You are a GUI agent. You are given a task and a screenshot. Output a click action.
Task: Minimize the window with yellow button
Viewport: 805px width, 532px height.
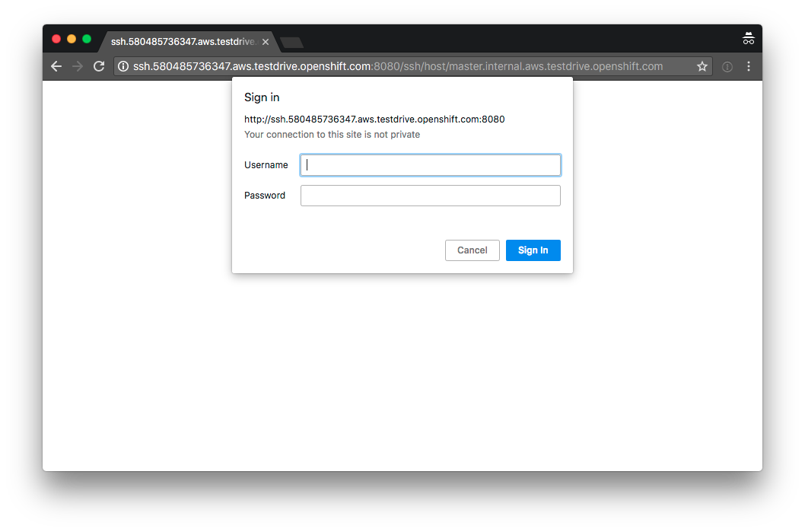click(x=72, y=39)
